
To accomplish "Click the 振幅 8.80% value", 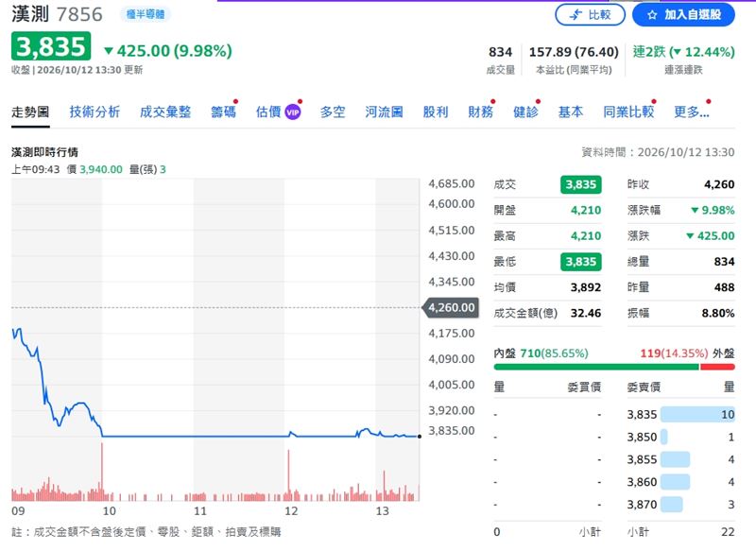I will click(x=718, y=313).
